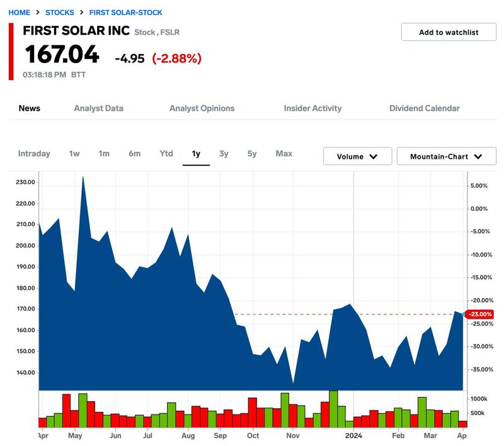Switch chart range to 1m
This screenshot has width=504, height=446.
tap(104, 154)
